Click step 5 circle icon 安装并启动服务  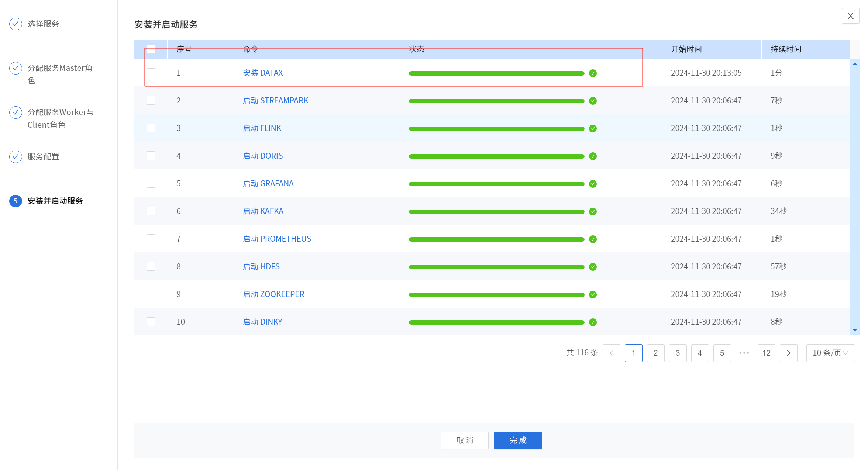15,201
